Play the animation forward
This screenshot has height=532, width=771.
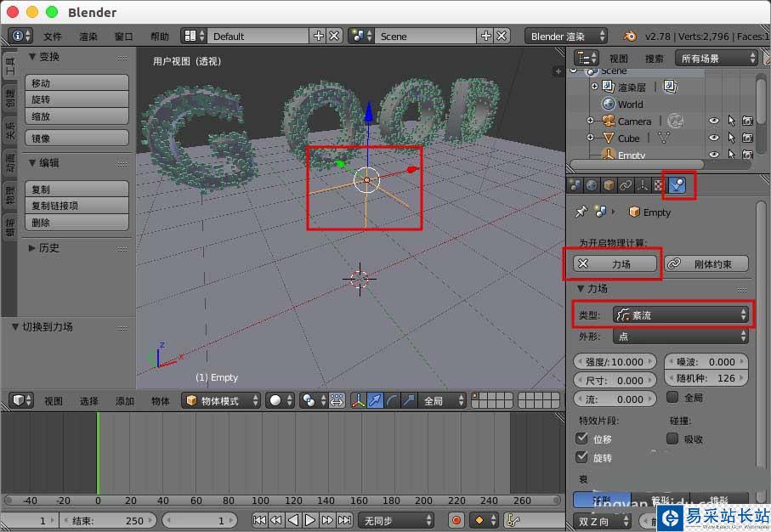click(309, 520)
